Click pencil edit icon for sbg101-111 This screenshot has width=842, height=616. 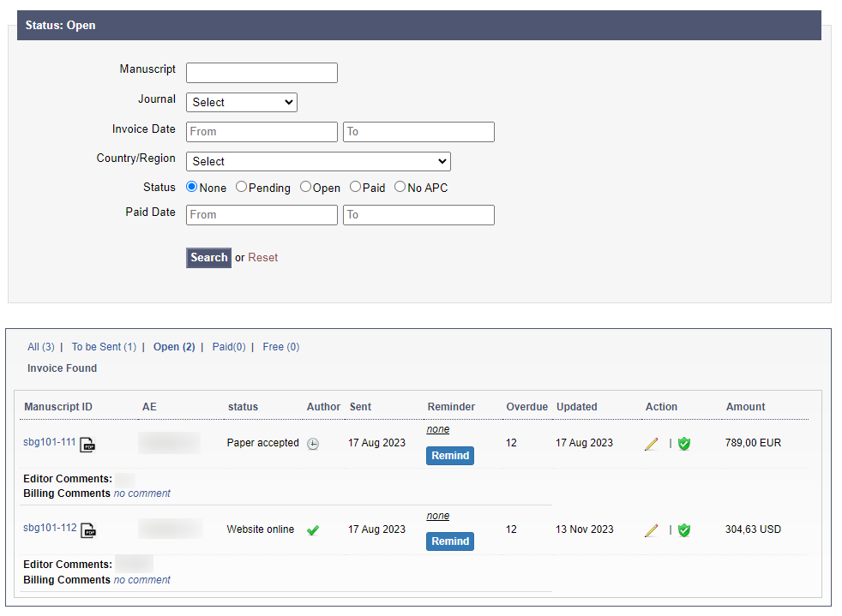pyautogui.click(x=652, y=444)
